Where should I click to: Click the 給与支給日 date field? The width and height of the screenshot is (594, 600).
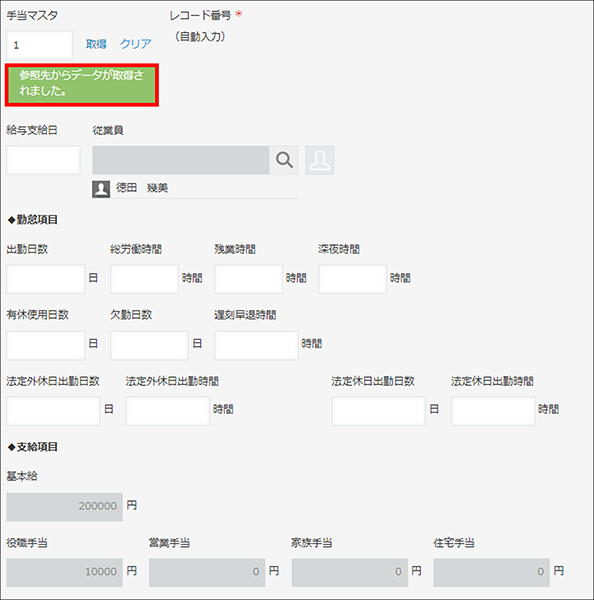tap(43, 160)
